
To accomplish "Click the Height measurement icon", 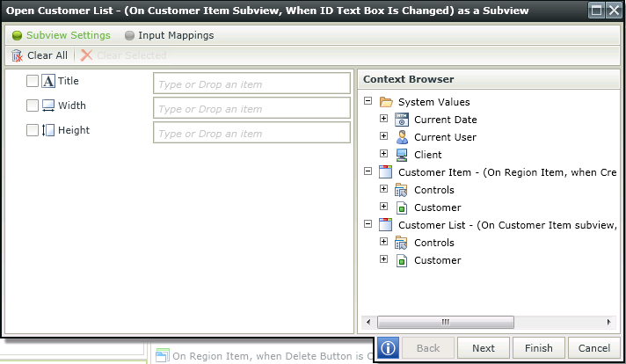I will pyautogui.click(x=48, y=130).
